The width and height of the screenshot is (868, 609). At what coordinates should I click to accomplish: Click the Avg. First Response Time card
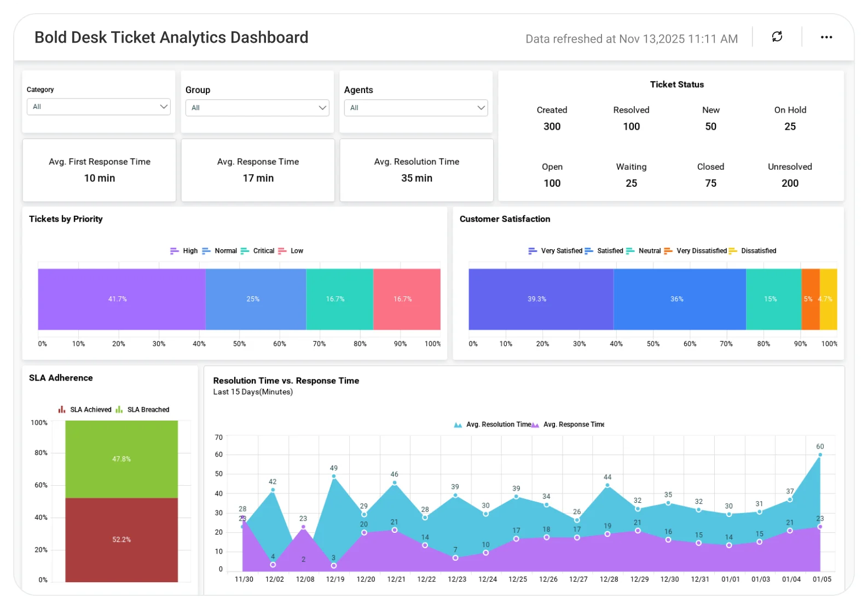[x=99, y=170]
